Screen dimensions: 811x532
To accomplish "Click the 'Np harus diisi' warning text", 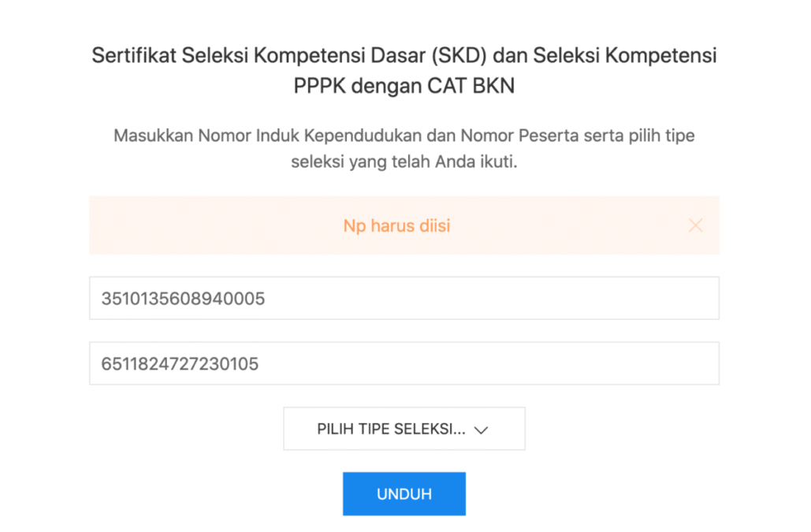I will [x=396, y=226].
